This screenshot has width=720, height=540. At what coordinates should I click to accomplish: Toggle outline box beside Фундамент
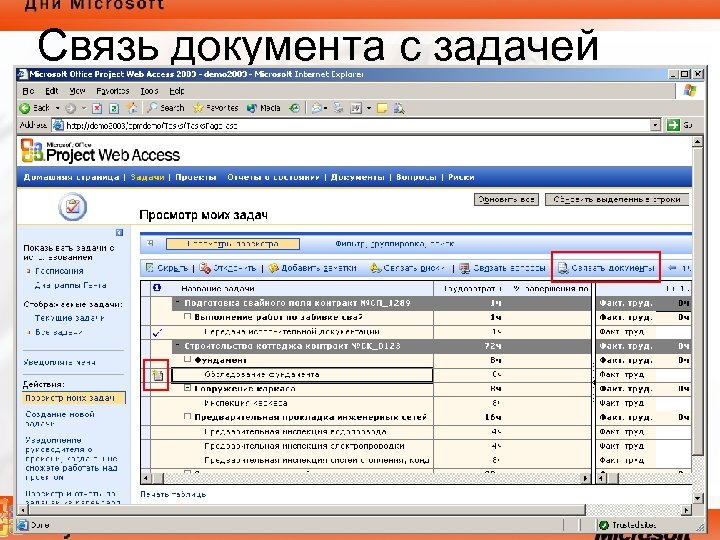pyautogui.click(x=187, y=359)
